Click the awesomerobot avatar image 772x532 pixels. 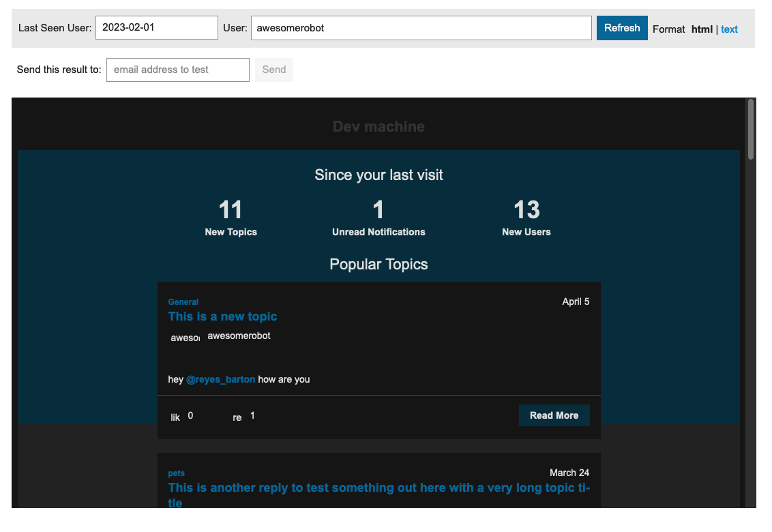(184, 336)
